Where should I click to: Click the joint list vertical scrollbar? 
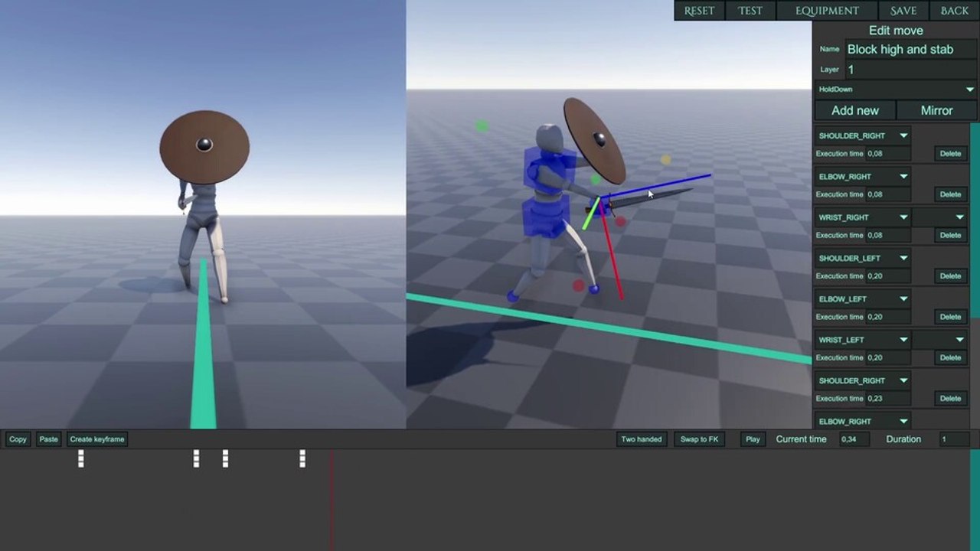(x=975, y=220)
